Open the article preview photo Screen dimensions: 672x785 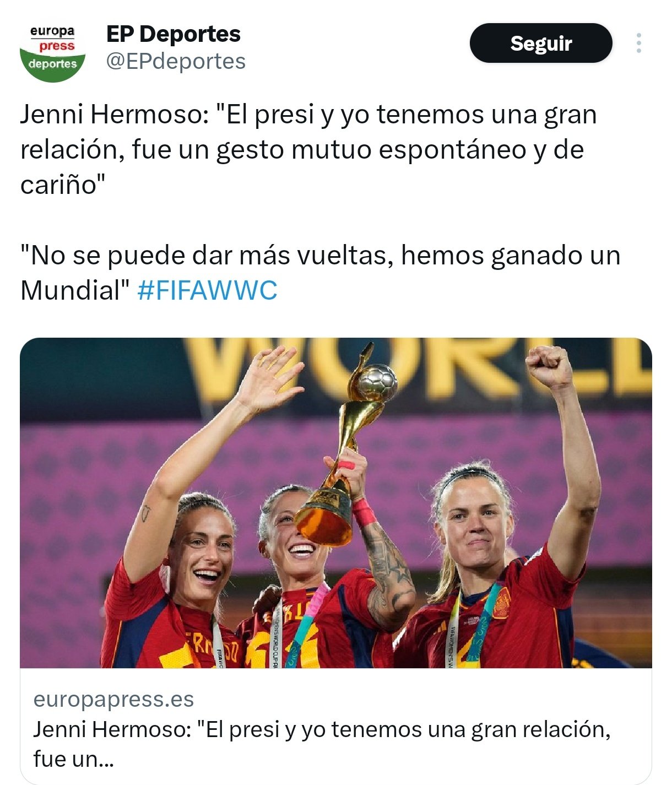click(x=336, y=502)
